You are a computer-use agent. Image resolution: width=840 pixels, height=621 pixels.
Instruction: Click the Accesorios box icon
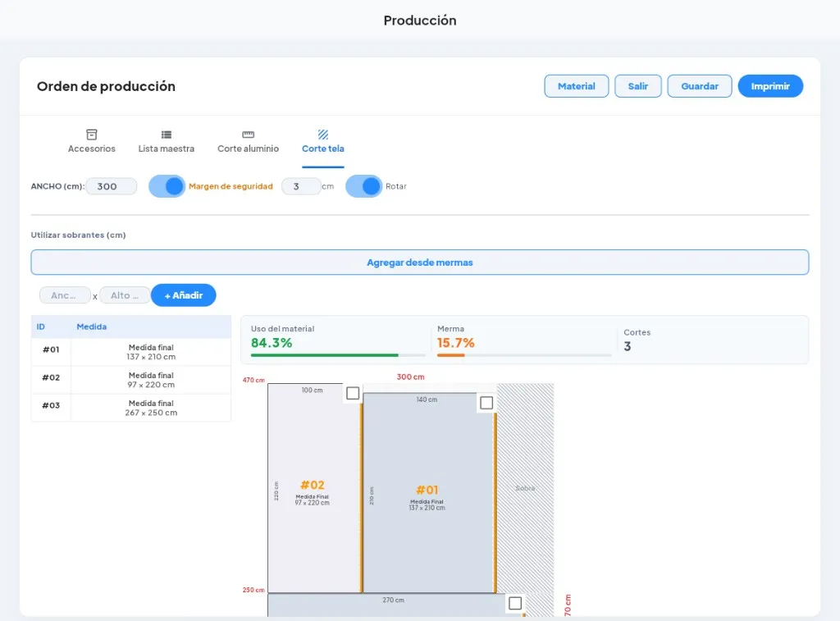(92, 135)
